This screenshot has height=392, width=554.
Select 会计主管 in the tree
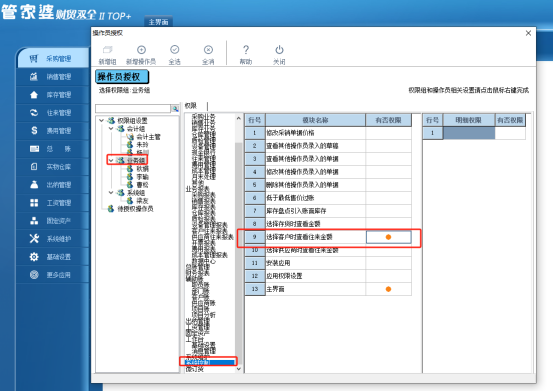click(148, 137)
